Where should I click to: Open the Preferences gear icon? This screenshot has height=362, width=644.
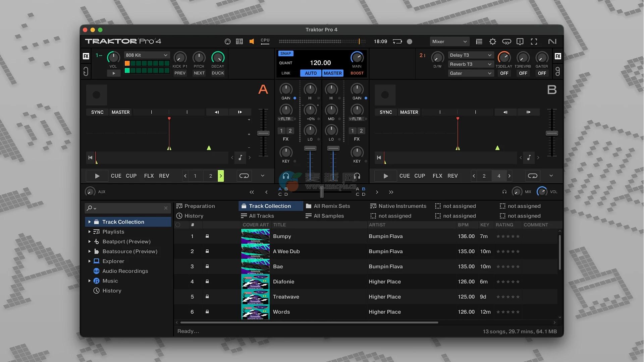pyautogui.click(x=492, y=42)
